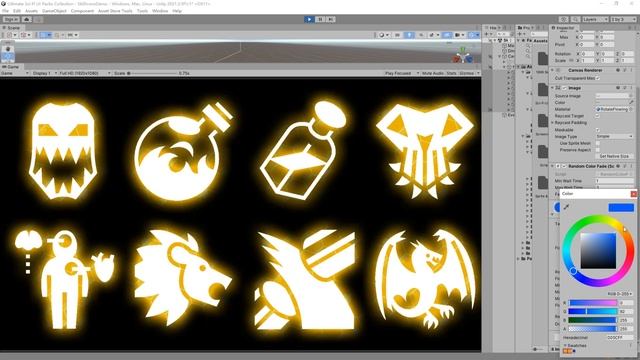Adjust the R channel slider

tap(593, 303)
